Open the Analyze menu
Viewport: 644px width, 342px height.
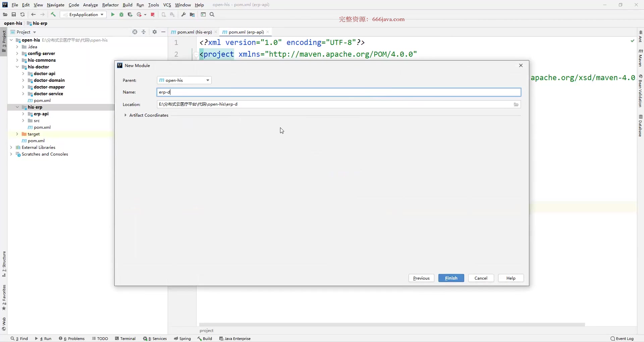point(91,5)
